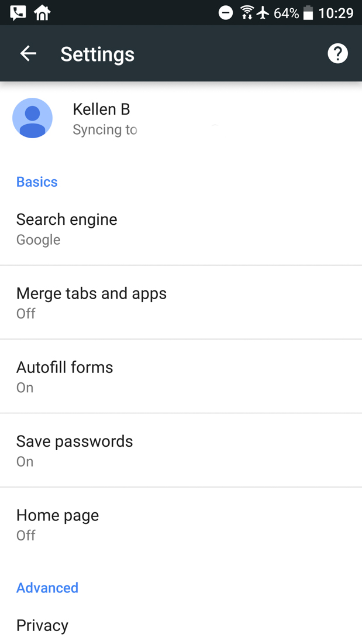
Task: Tap the home icon in status bar
Action: coord(42,12)
